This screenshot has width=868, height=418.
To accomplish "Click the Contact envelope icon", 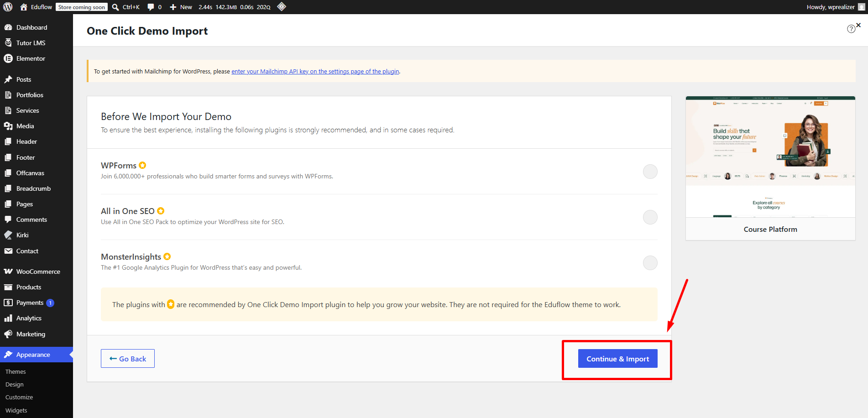I will coord(8,251).
